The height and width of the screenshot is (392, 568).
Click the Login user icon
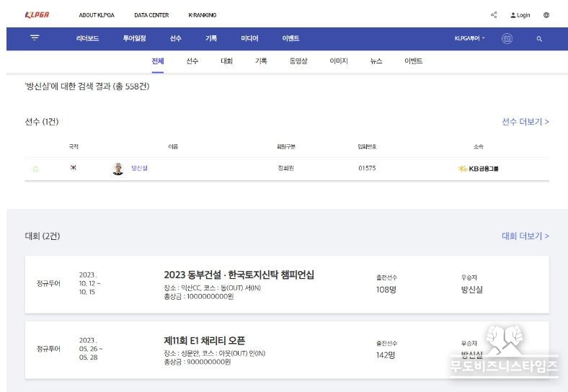pyautogui.click(x=513, y=15)
